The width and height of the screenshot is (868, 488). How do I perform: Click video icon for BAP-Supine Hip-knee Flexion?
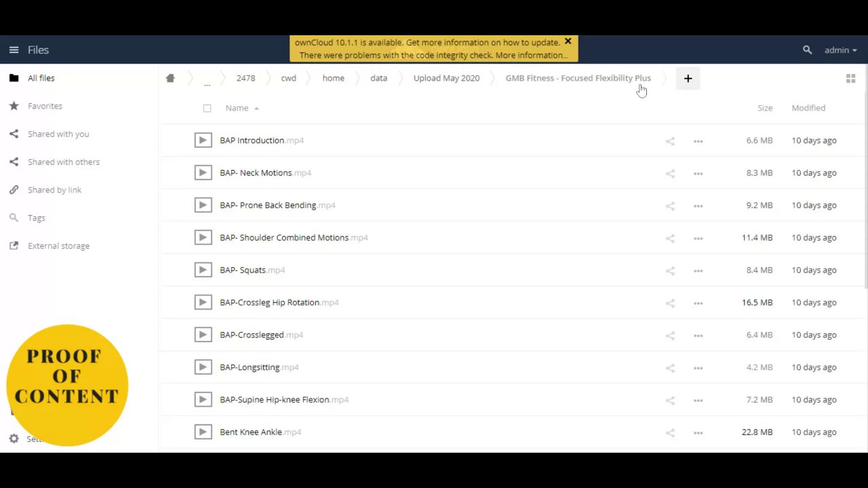click(203, 400)
